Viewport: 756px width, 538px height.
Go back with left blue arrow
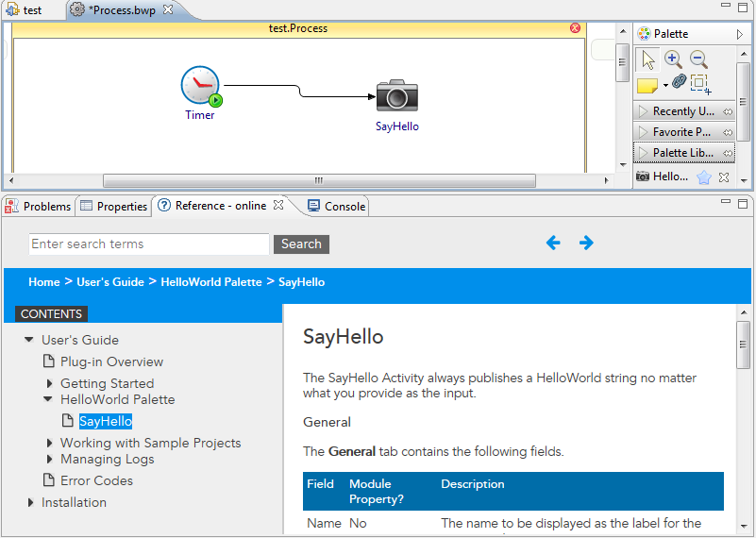coord(553,244)
